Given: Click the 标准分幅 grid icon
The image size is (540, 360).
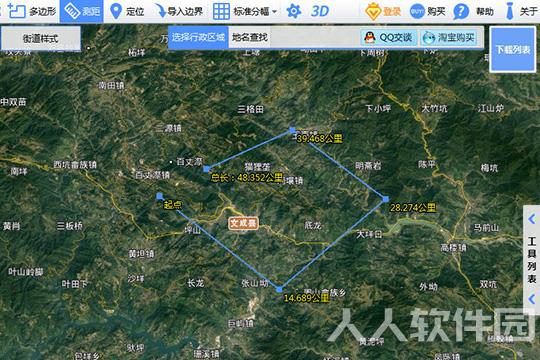Looking at the screenshot, I should pyautogui.click(x=221, y=11).
